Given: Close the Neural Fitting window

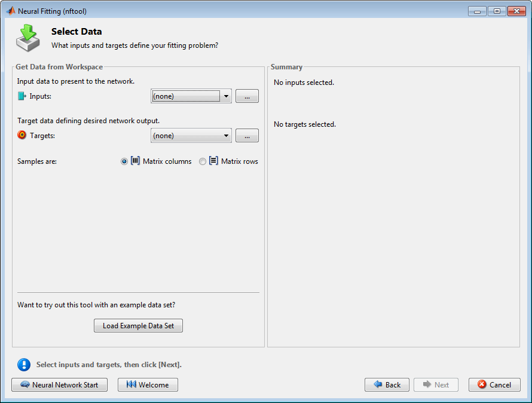Looking at the screenshot, I should (x=516, y=11).
